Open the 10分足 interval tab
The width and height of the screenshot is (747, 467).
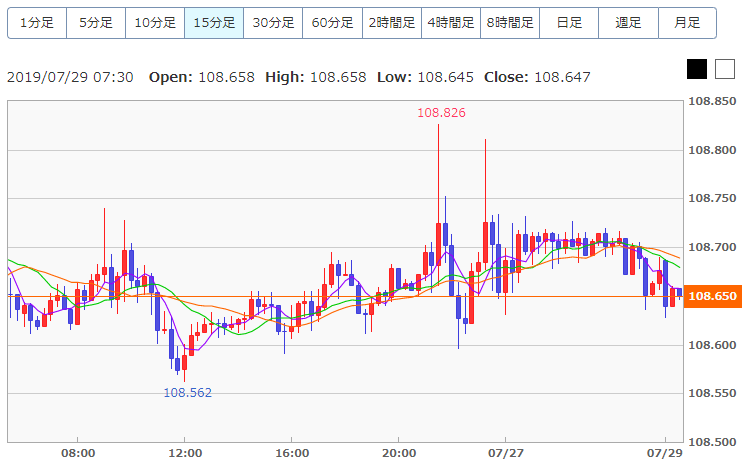click(x=155, y=22)
